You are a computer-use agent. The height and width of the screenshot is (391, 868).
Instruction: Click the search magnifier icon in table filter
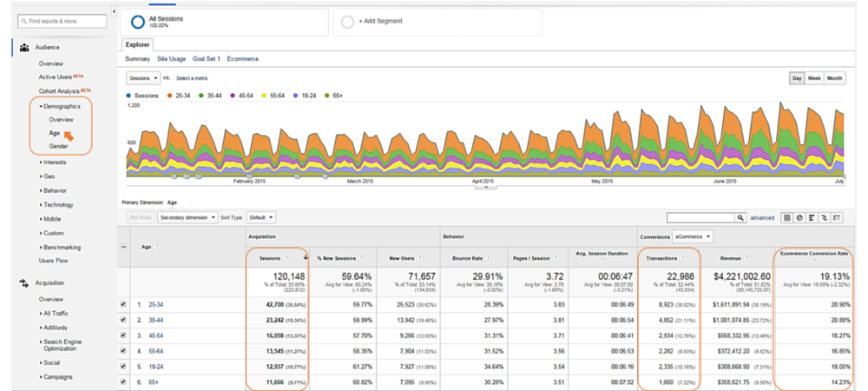click(740, 218)
